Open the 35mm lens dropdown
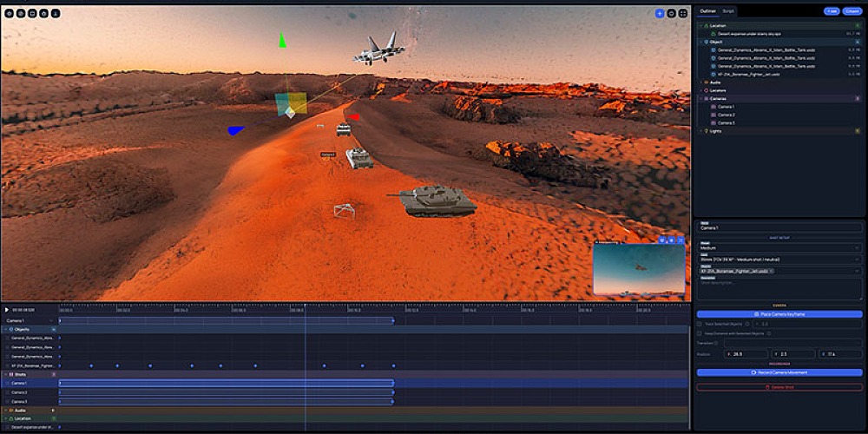Image resolution: width=868 pixels, height=434 pixels. point(779,259)
